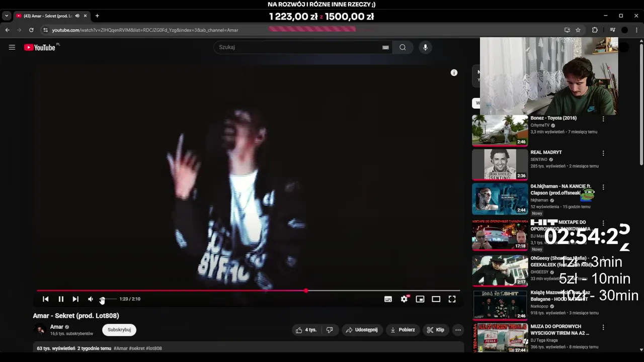Install app icon in address bar
This screenshot has width=644, height=362.
[567, 30]
